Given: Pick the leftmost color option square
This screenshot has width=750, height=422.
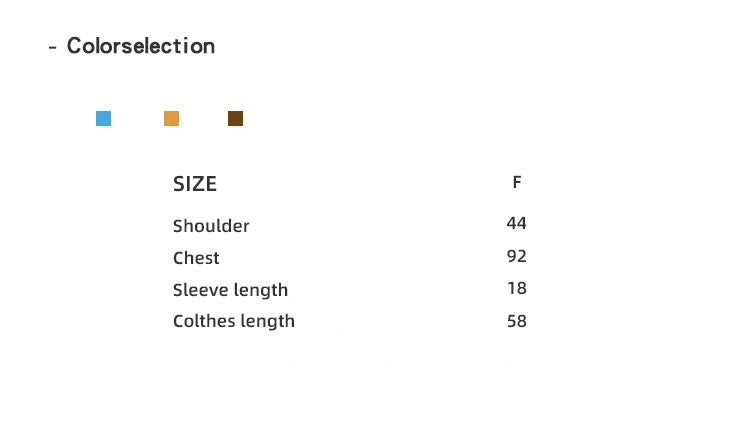Looking at the screenshot, I should tap(103, 119).
